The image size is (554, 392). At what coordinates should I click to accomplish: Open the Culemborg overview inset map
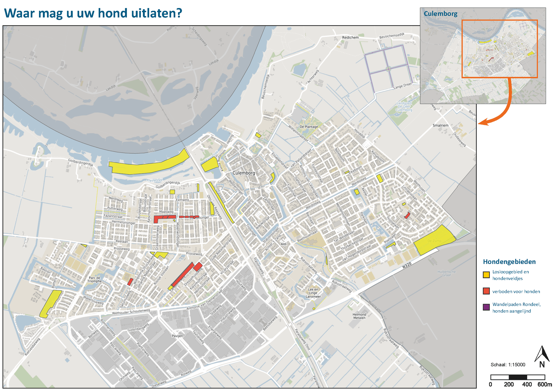coord(483,56)
